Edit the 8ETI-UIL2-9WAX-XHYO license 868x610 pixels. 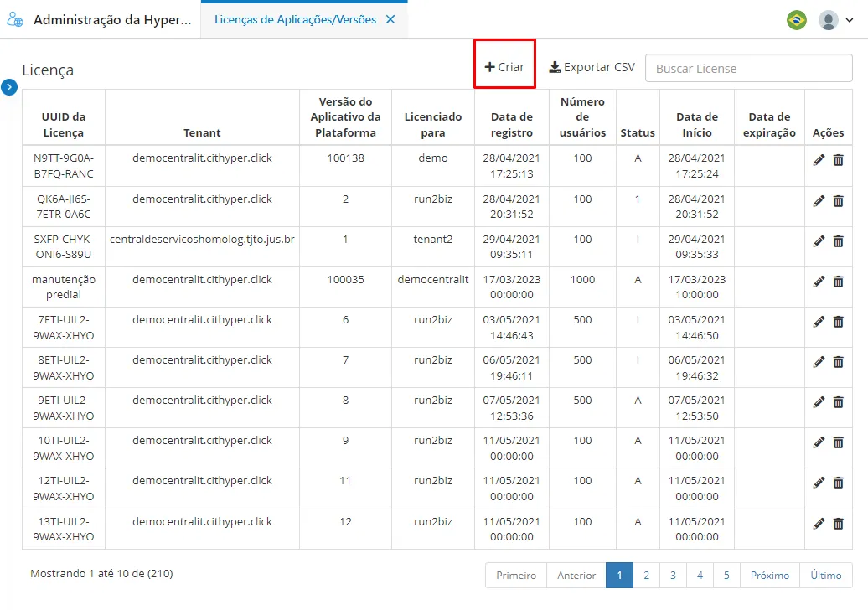click(x=819, y=362)
